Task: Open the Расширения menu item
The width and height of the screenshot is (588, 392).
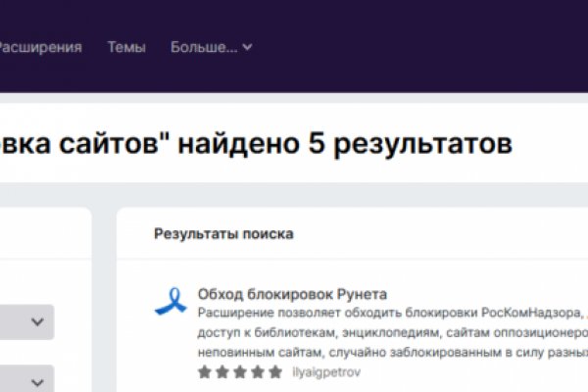Action: 41,47
